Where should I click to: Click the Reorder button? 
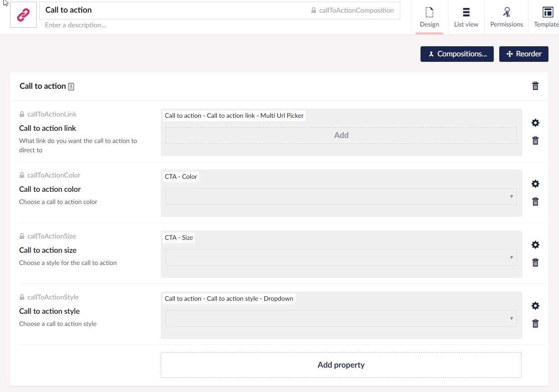tap(523, 54)
